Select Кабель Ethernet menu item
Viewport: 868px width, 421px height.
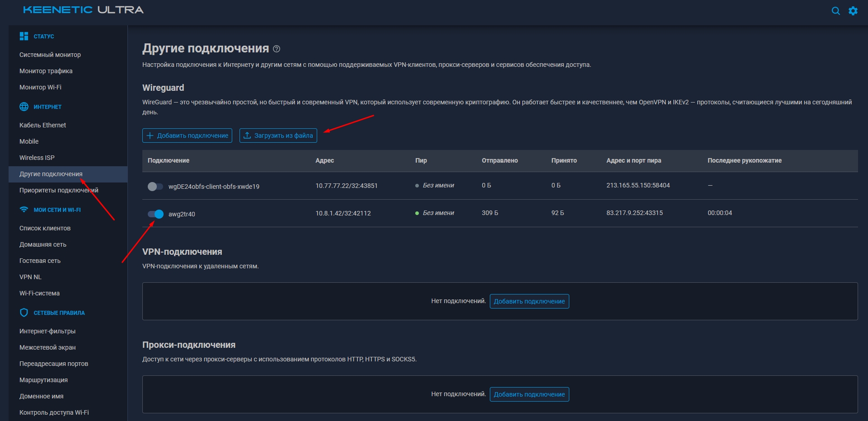(x=42, y=125)
